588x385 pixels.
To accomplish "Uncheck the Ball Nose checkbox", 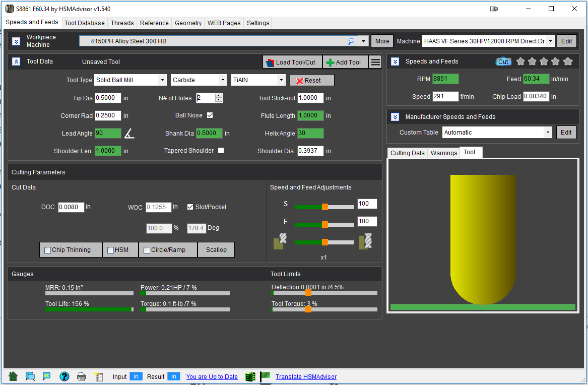I will point(210,115).
